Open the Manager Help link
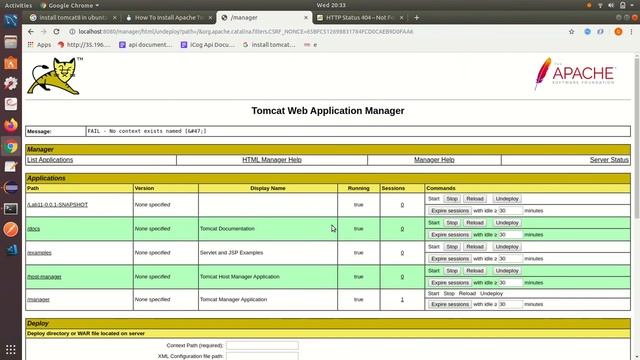The height and width of the screenshot is (360, 640). click(x=434, y=160)
